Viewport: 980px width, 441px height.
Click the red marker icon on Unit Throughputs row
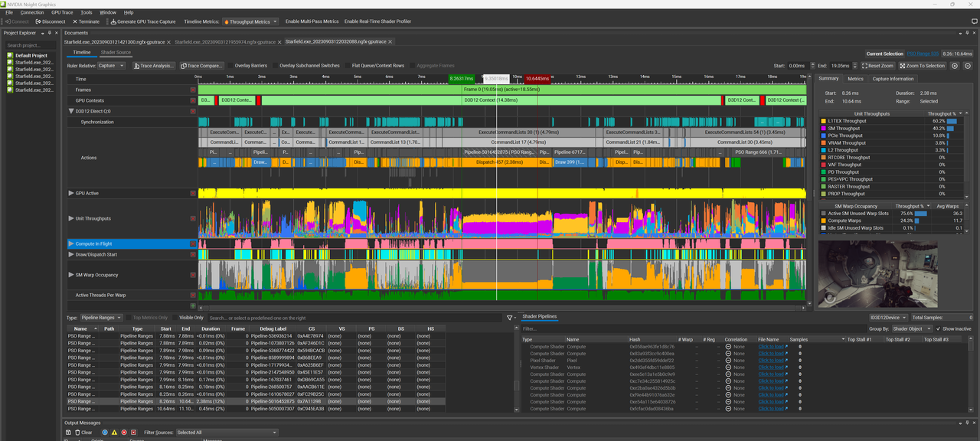tap(193, 219)
